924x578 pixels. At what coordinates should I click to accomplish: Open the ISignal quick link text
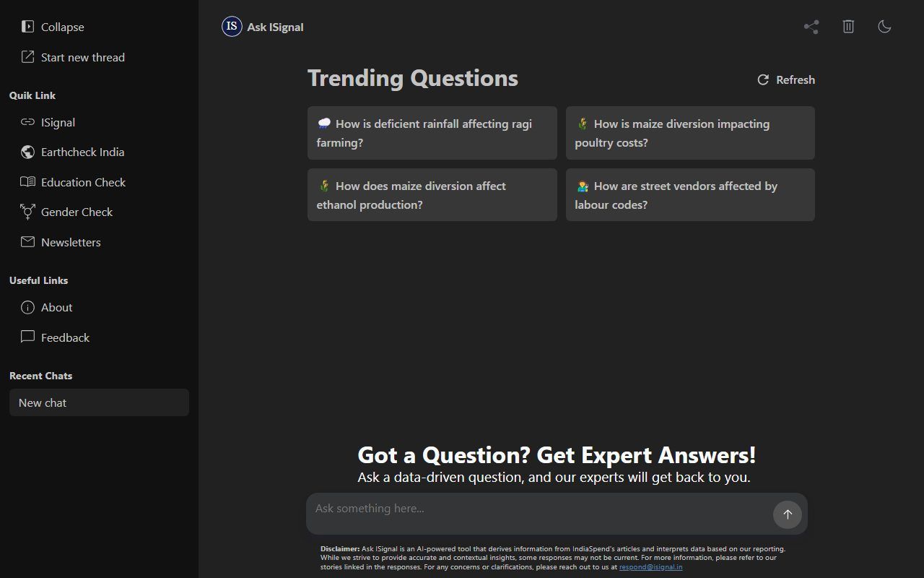[x=58, y=122]
